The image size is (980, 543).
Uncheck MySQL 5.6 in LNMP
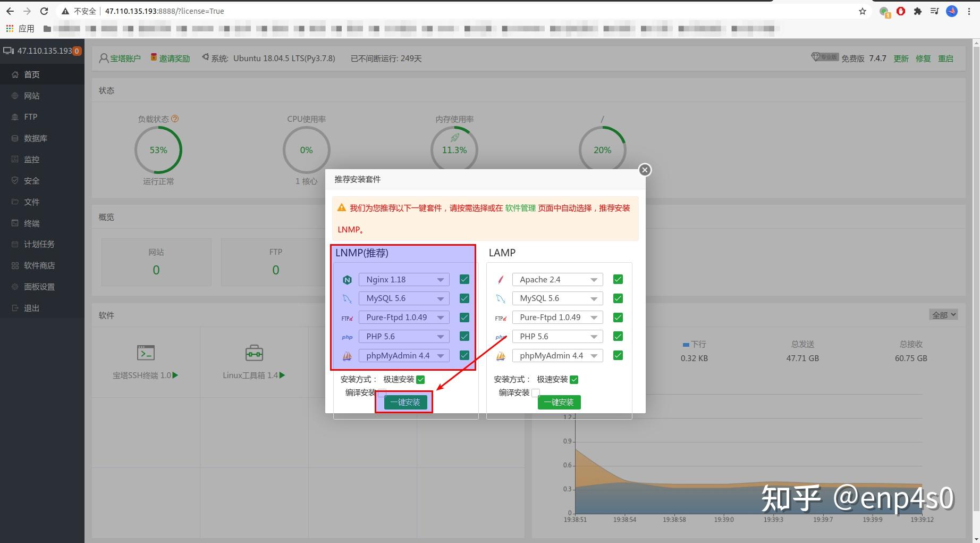click(x=464, y=299)
